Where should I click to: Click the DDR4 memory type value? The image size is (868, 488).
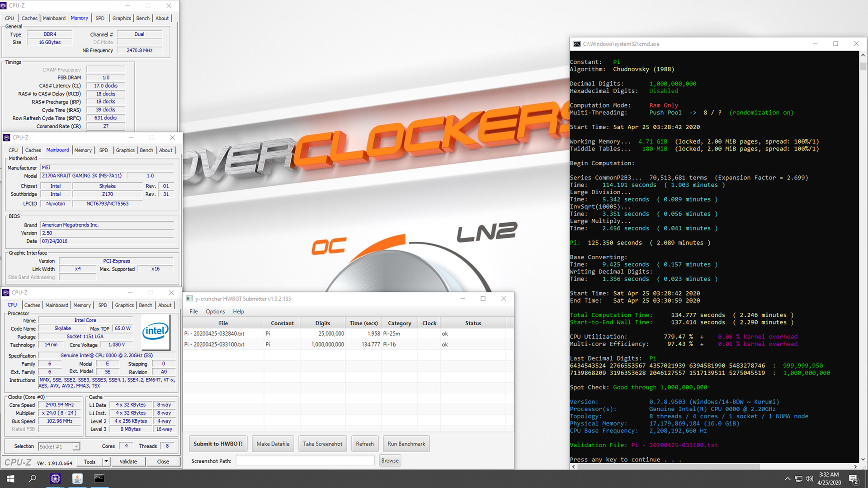click(x=50, y=34)
